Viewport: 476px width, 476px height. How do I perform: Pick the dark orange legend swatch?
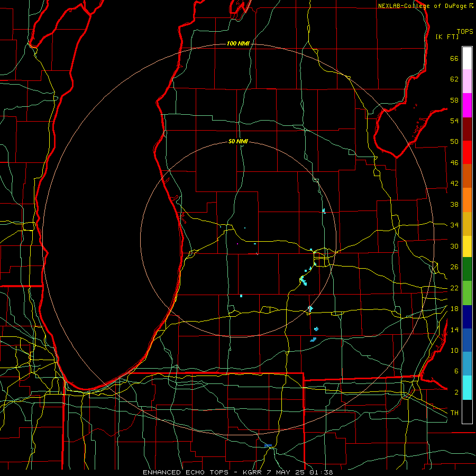[467, 176]
